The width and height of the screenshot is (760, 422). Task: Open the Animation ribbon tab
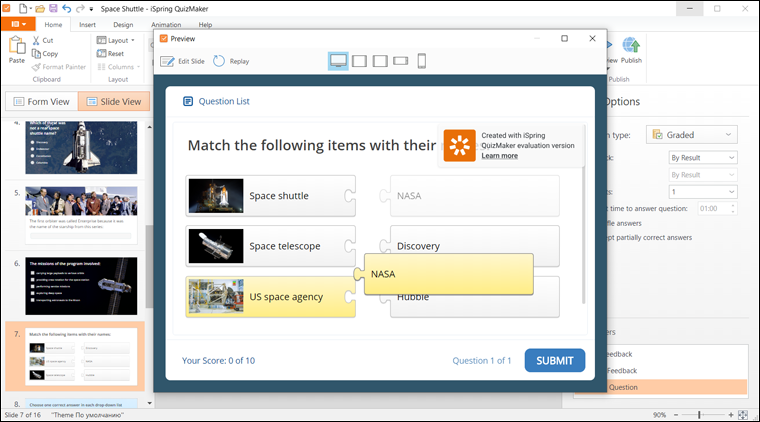[166, 25]
